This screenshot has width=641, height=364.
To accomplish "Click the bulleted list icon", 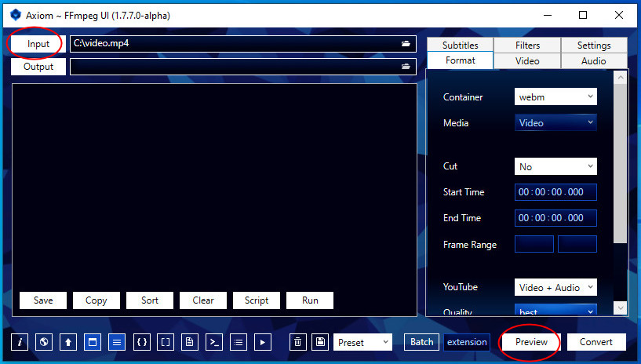I will point(239,342).
